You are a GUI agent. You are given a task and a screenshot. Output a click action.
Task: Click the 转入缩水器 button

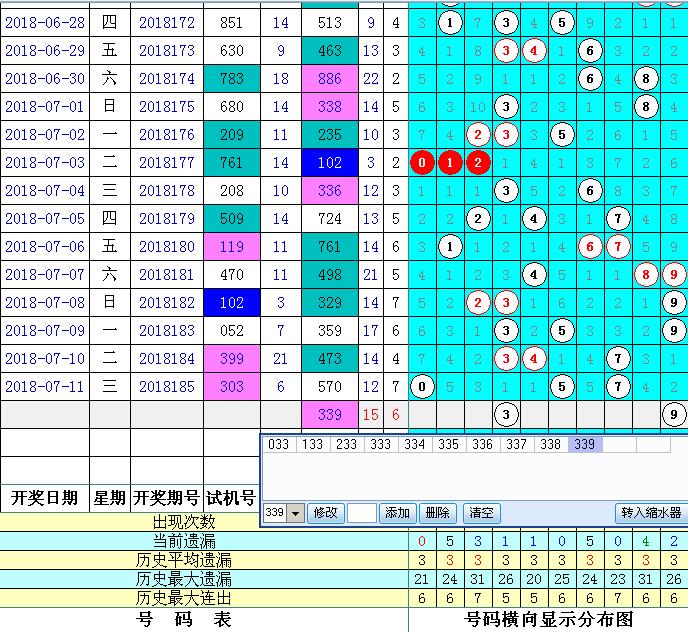(651, 513)
